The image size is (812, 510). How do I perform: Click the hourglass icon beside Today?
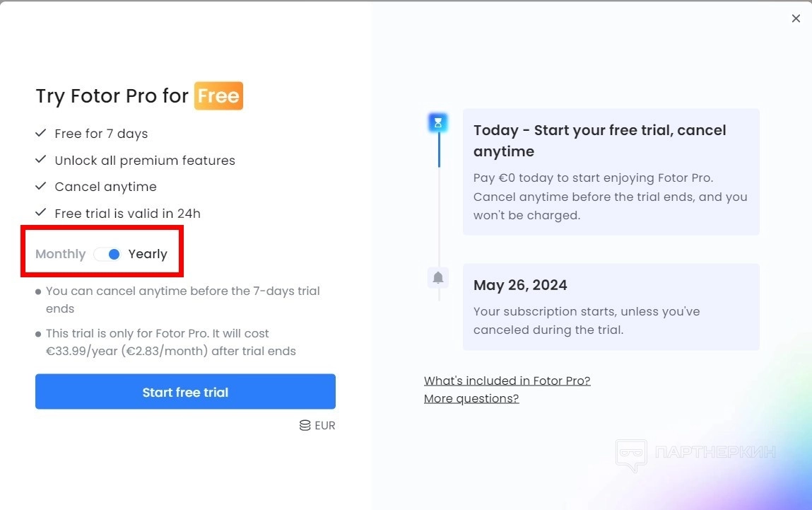click(438, 123)
